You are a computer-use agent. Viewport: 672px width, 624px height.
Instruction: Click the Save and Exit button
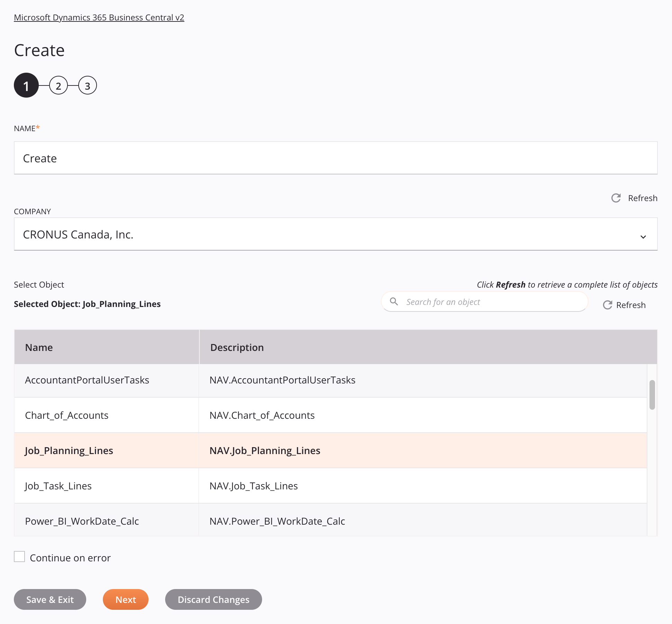click(50, 599)
